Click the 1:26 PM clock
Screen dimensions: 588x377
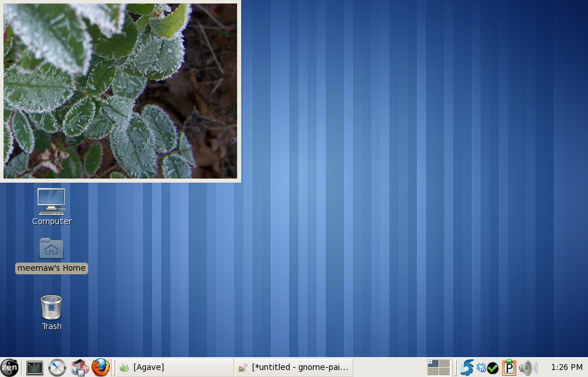pyautogui.click(x=566, y=367)
